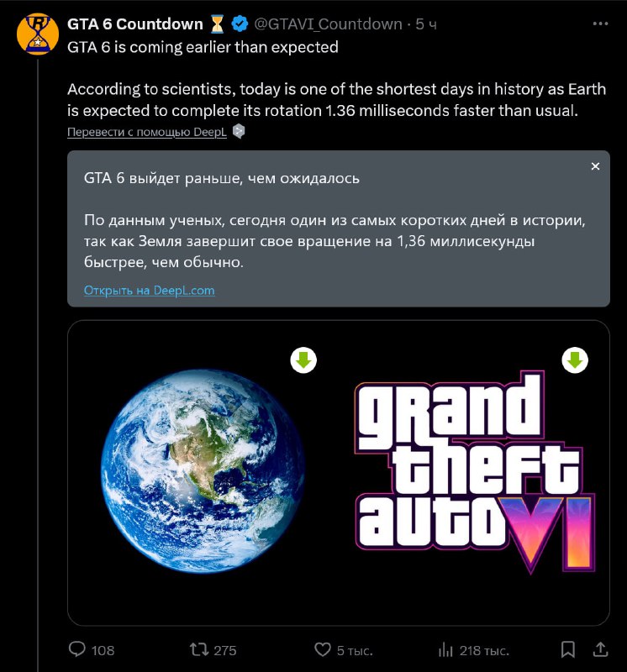Share the tweet via upload icon
The image size is (627, 672).
(x=600, y=648)
